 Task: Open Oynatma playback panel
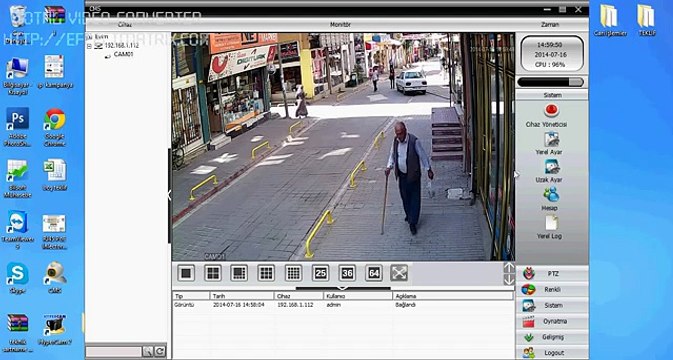click(552, 321)
